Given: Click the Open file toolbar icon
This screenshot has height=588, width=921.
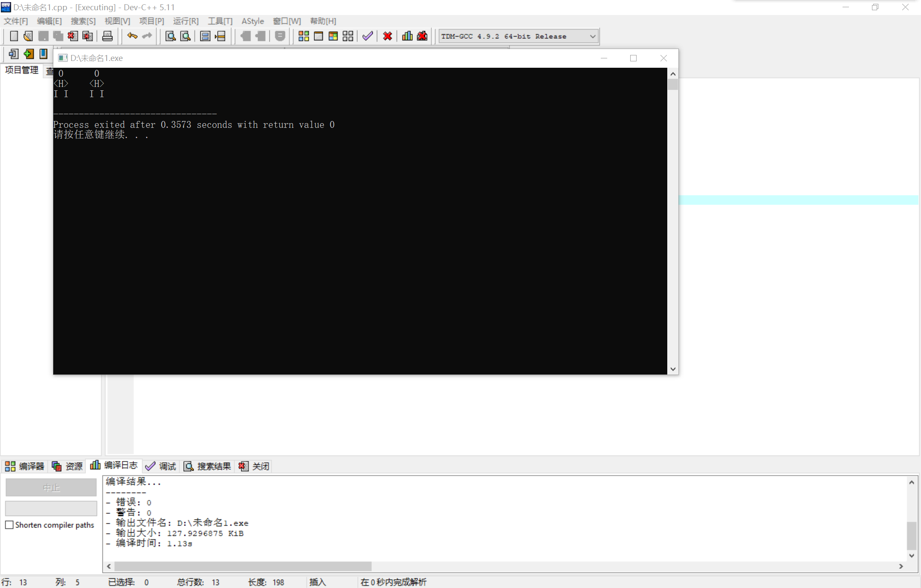Looking at the screenshot, I should click(x=28, y=36).
